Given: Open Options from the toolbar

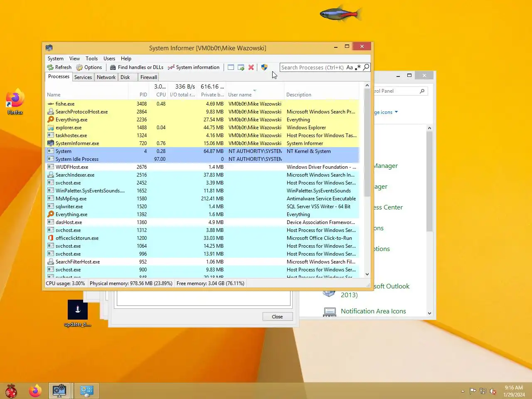Looking at the screenshot, I should coord(89,67).
